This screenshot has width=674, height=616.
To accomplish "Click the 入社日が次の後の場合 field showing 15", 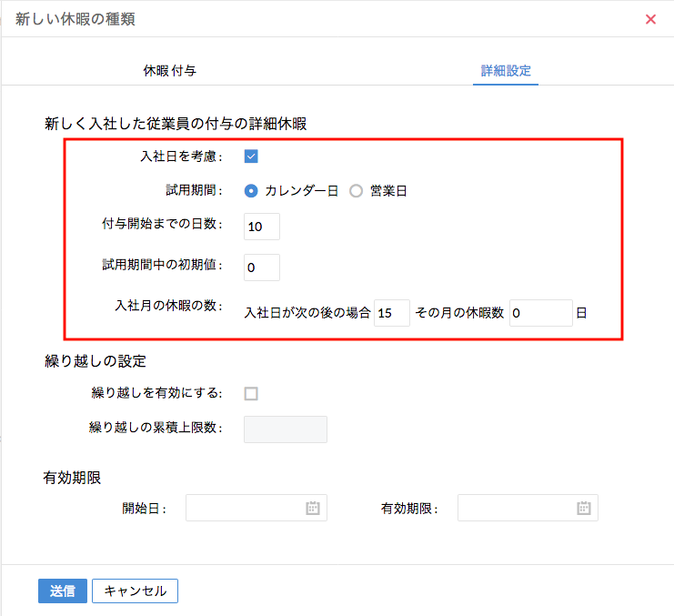I will tap(391, 313).
